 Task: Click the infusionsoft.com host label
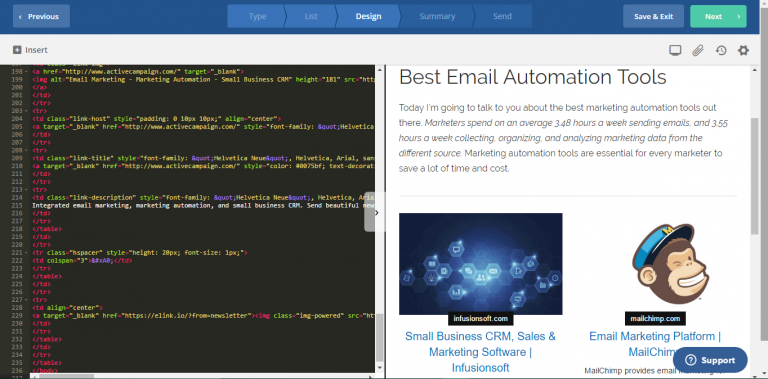(480, 319)
